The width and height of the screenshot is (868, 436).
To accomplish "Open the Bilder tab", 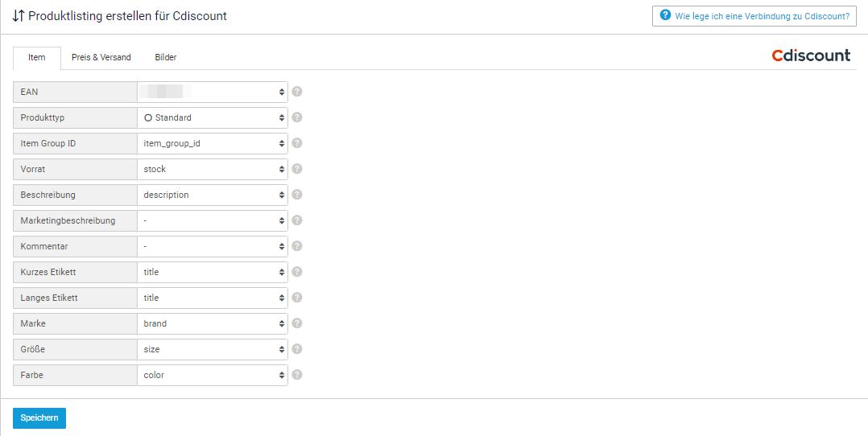I will click(x=166, y=58).
